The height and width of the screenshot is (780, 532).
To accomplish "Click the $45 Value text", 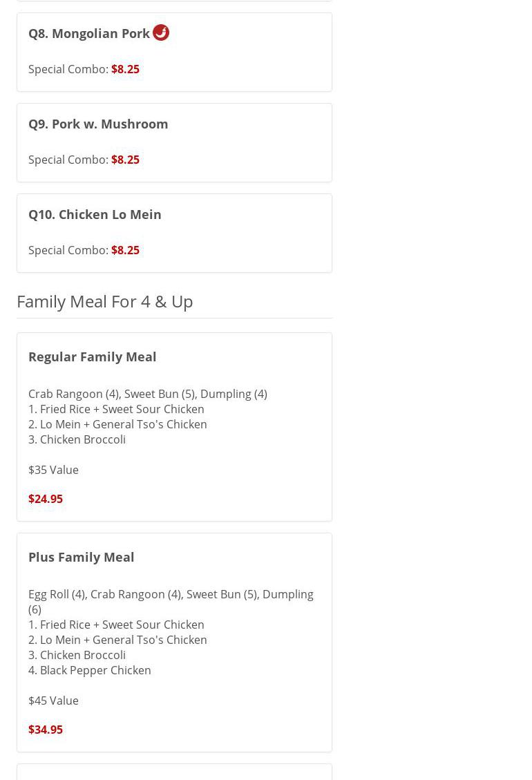I will (x=53, y=701).
